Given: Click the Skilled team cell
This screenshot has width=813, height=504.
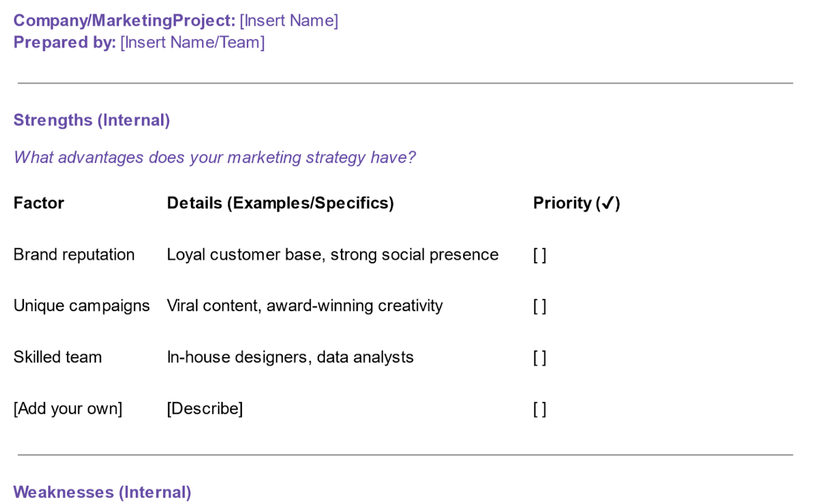Looking at the screenshot, I should click(57, 357).
